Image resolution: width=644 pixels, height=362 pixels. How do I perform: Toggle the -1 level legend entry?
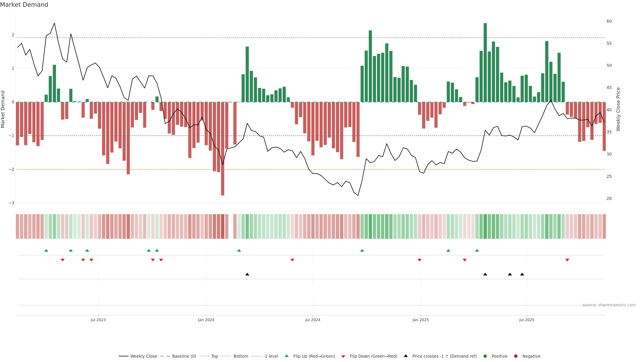click(271, 356)
